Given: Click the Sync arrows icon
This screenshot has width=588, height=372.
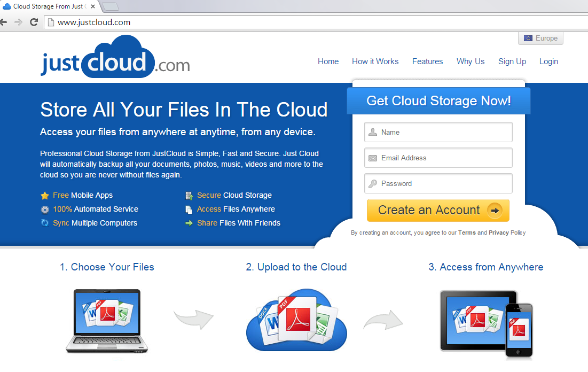Looking at the screenshot, I should click(x=45, y=223).
